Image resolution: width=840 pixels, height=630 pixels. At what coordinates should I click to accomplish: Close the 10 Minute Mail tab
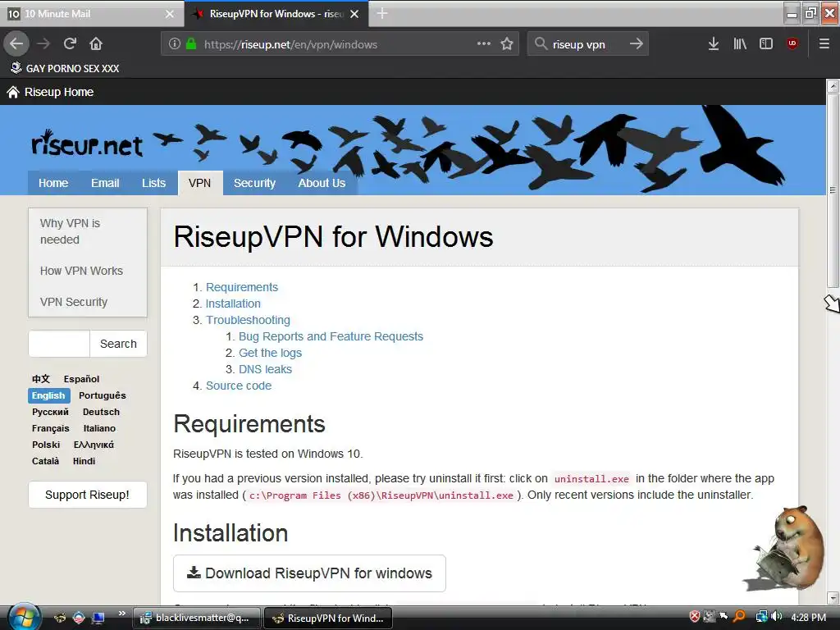pos(170,14)
